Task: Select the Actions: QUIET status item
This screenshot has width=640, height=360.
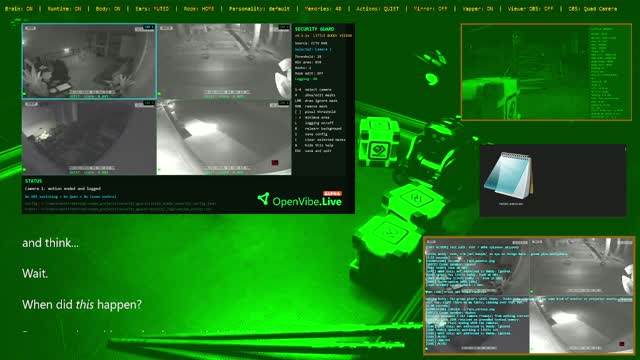Action: 378,9
